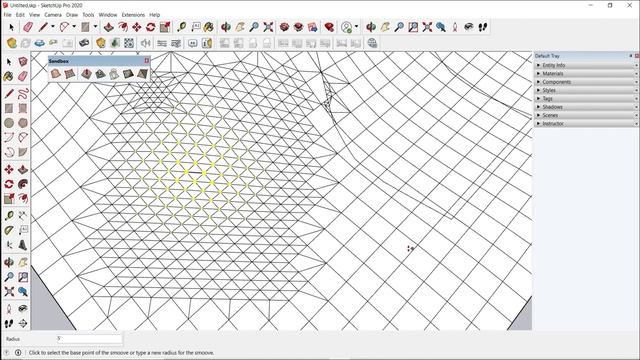Image resolution: width=640 pixels, height=360 pixels.
Task: Open the Extensions menu
Action: [x=133, y=15]
